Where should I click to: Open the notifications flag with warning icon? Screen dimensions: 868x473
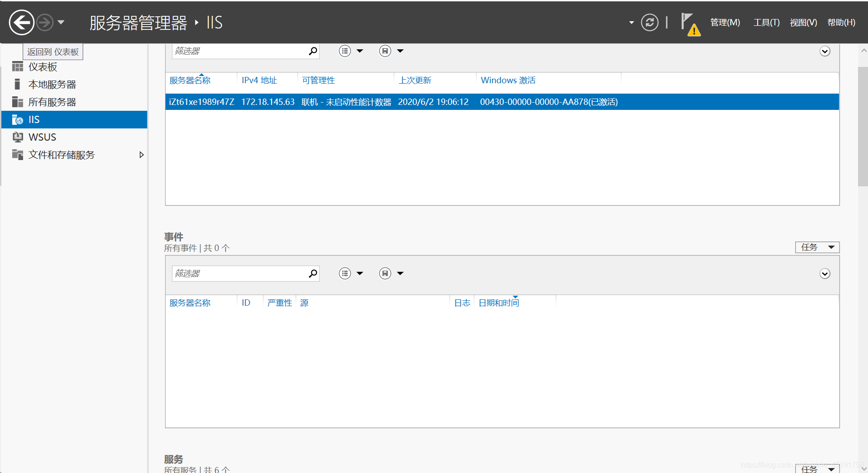coord(690,24)
